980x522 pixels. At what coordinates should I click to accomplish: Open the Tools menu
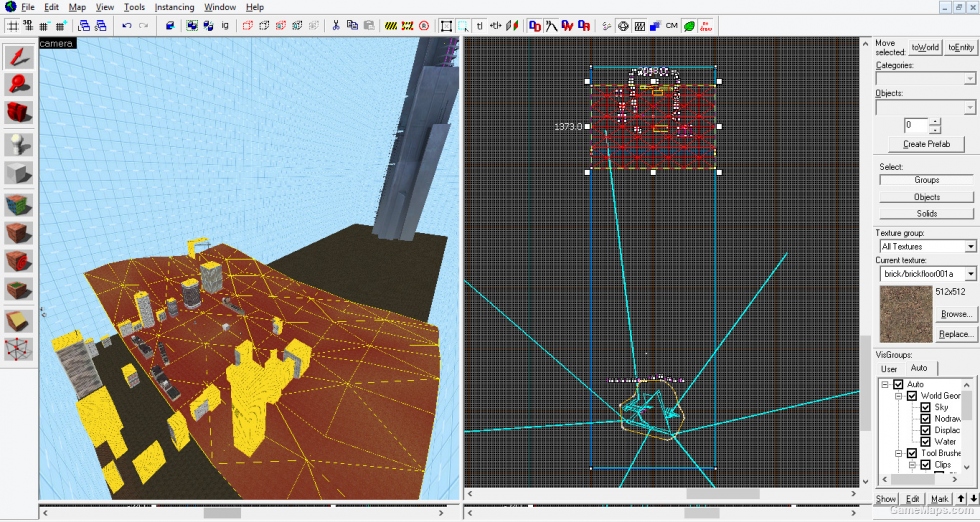point(134,7)
